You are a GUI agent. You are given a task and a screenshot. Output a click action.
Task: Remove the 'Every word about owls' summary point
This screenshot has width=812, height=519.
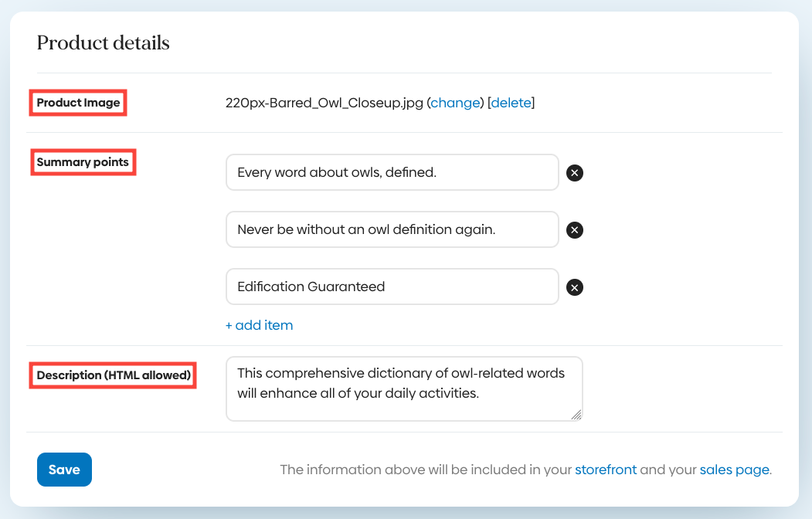[x=574, y=173]
